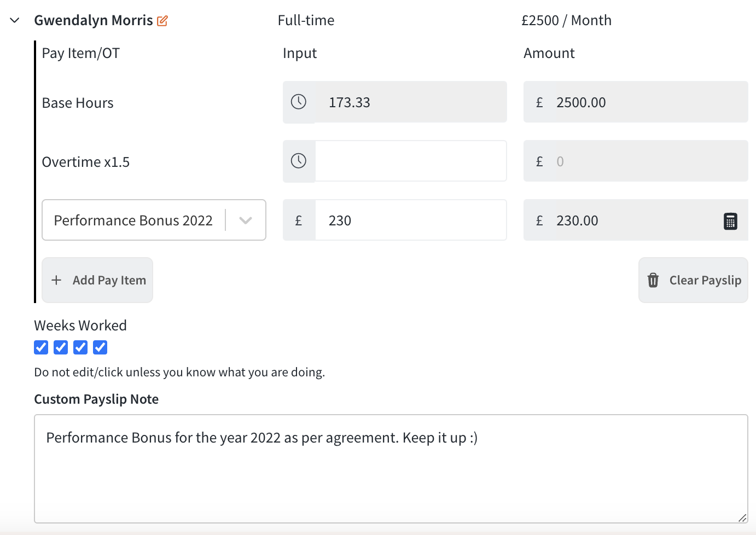756x535 pixels.
Task: Click the bonus amount field showing 230.00
Action: [636, 220]
